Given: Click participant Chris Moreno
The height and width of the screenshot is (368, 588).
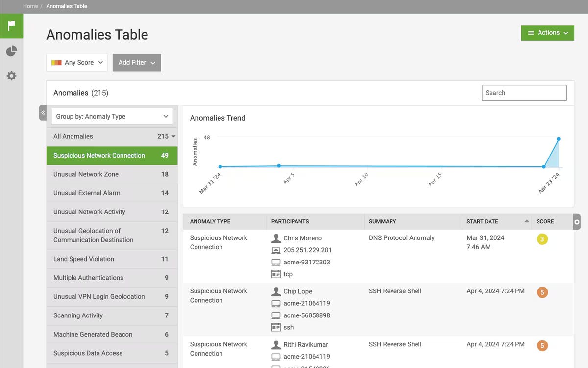Looking at the screenshot, I should (303, 238).
